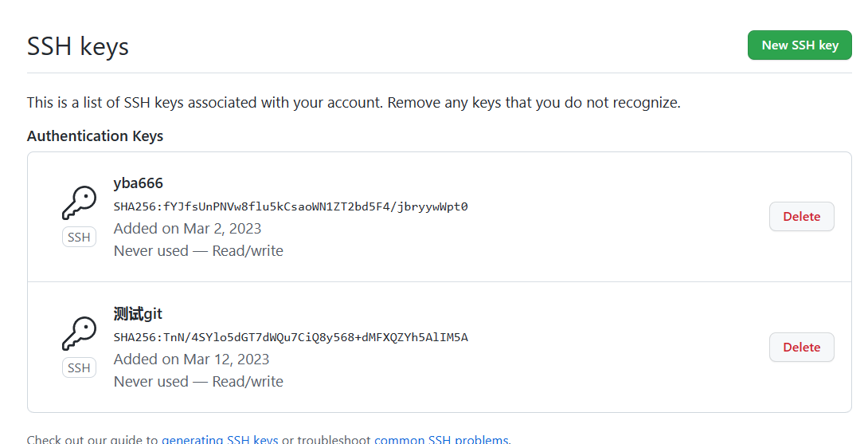Click the "This is a list of SSH keys" description
The height and width of the screenshot is (444, 868).
click(x=354, y=103)
